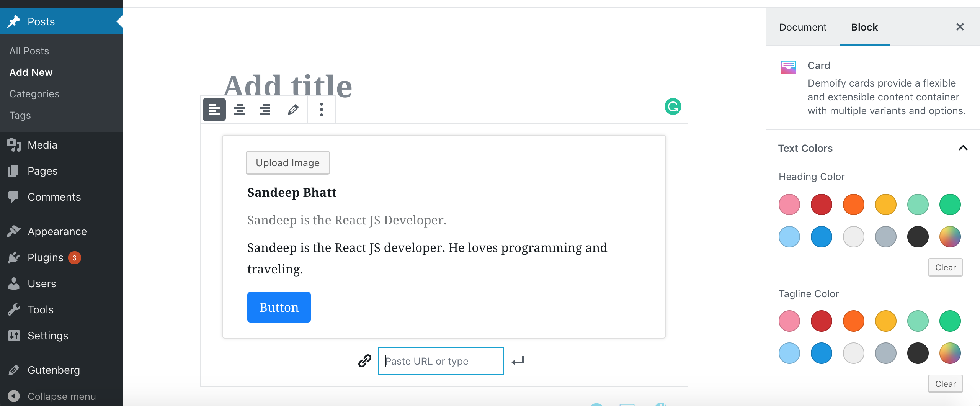Go to All Posts
The width and height of the screenshot is (980, 406).
(x=29, y=51)
